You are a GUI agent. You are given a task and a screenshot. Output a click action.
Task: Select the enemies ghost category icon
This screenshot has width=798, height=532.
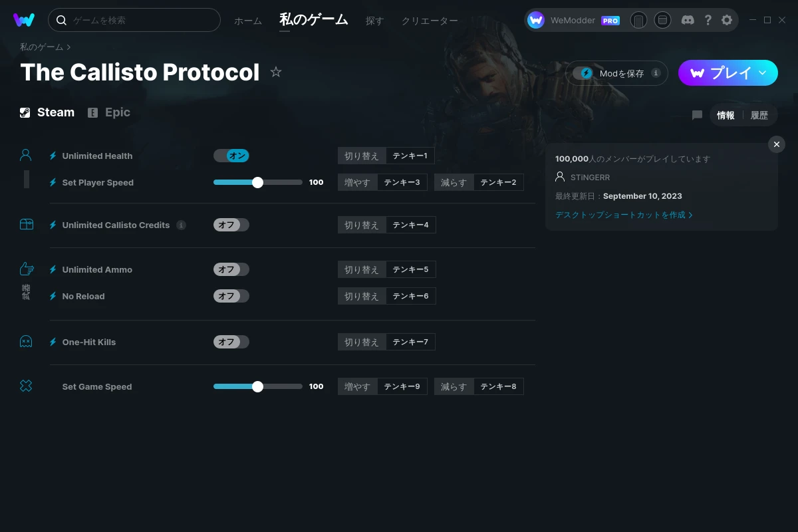[26, 341]
